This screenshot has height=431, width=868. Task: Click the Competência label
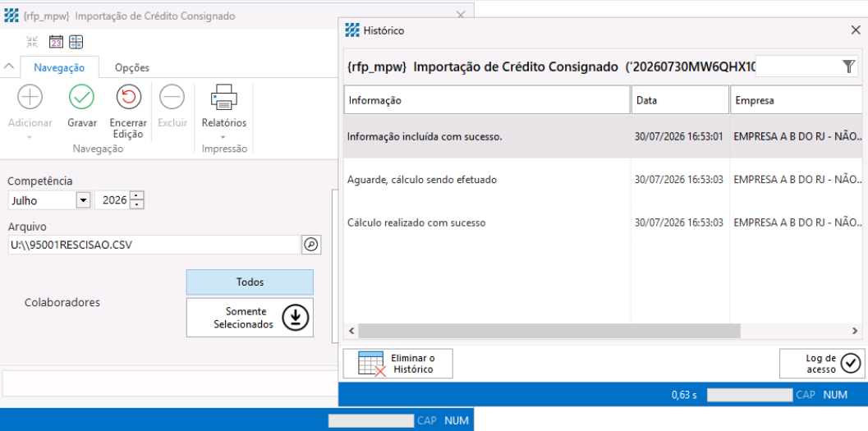tap(40, 181)
